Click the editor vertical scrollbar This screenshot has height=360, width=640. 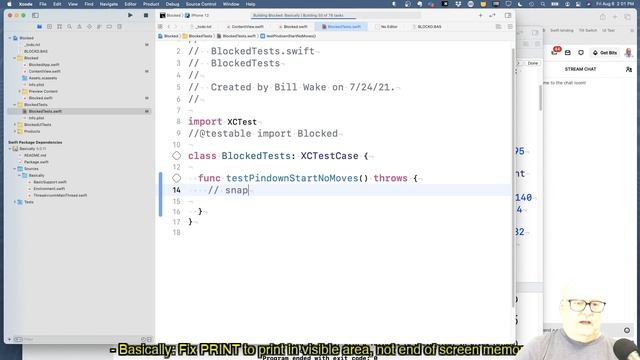[x=513, y=178]
